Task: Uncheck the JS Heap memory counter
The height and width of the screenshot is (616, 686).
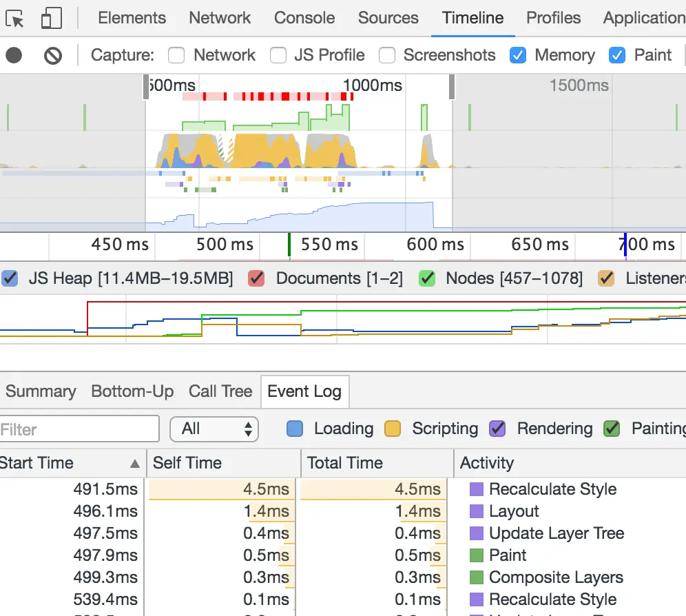Action: coord(10,278)
